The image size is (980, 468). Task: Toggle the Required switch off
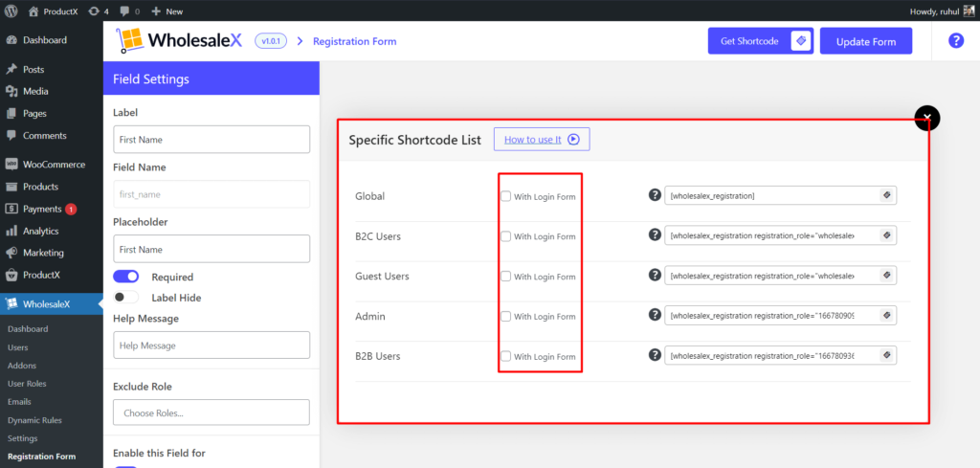click(125, 277)
